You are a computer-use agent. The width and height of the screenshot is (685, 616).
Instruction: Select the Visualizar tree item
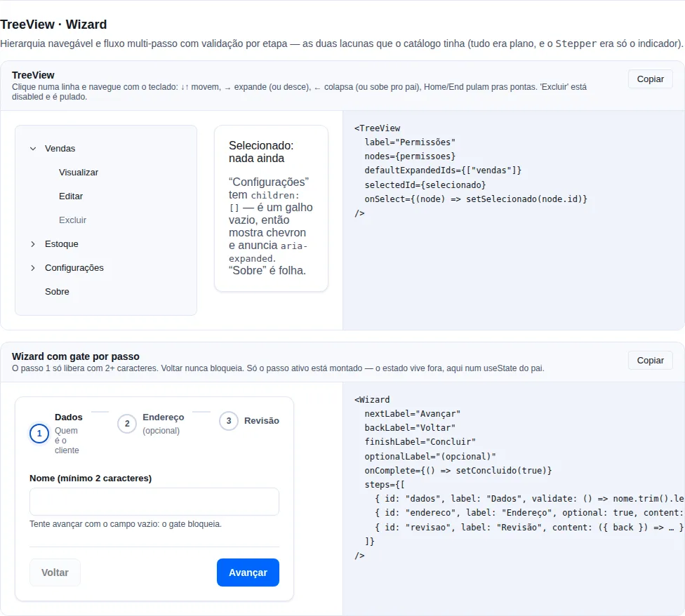click(106, 173)
